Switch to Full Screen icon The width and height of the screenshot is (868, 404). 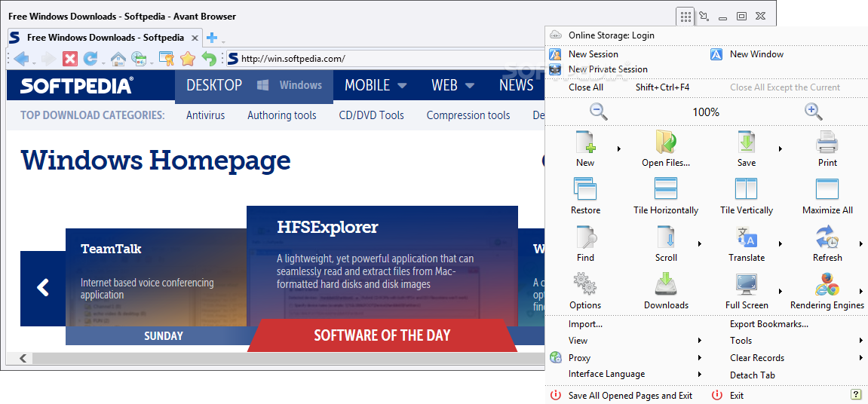click(747, 284)
